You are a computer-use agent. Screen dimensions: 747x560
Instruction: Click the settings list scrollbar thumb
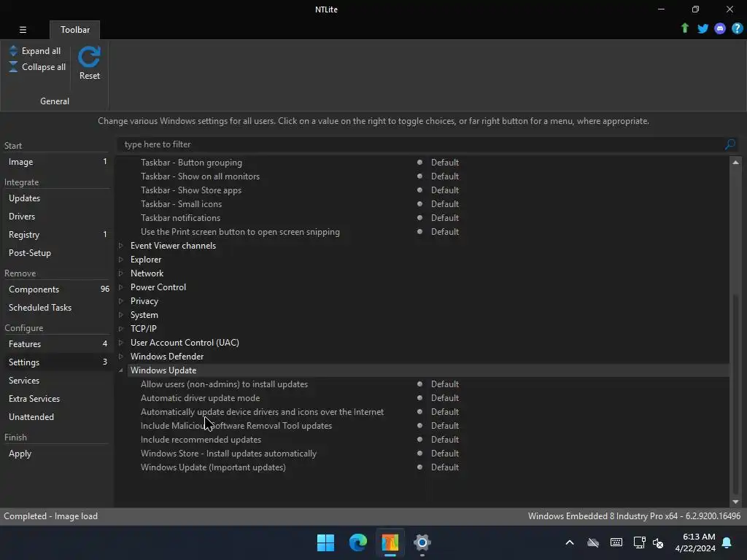click(735, 394)
